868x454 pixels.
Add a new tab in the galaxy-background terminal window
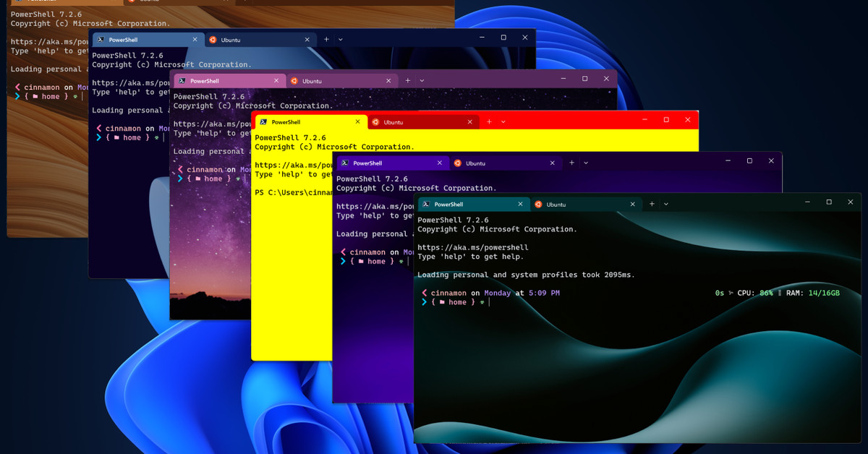point(407,80)
